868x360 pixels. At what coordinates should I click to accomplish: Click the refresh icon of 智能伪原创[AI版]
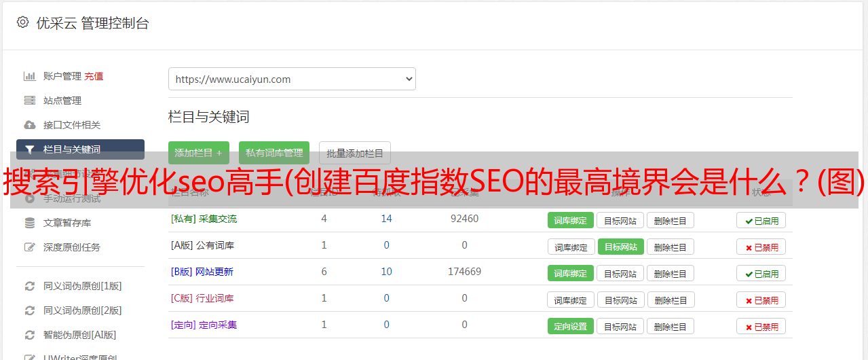30,335
